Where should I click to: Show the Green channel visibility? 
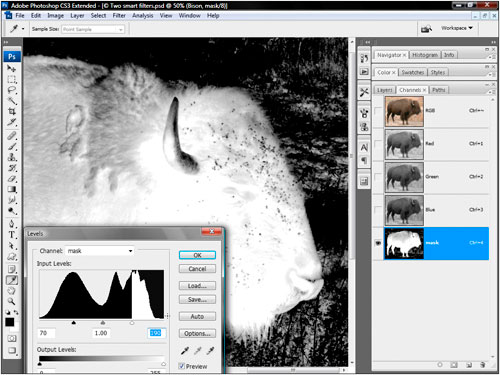tap(378, 177)
